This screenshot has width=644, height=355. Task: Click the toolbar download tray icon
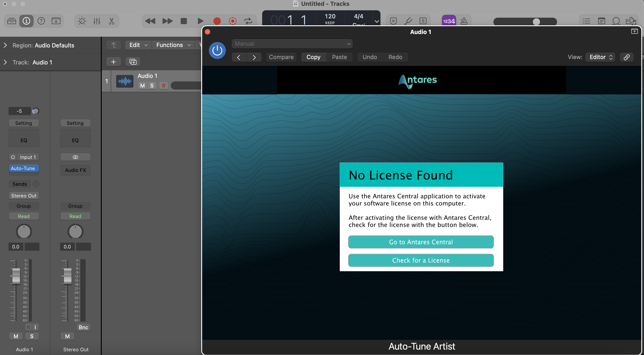tap(56, 21)
